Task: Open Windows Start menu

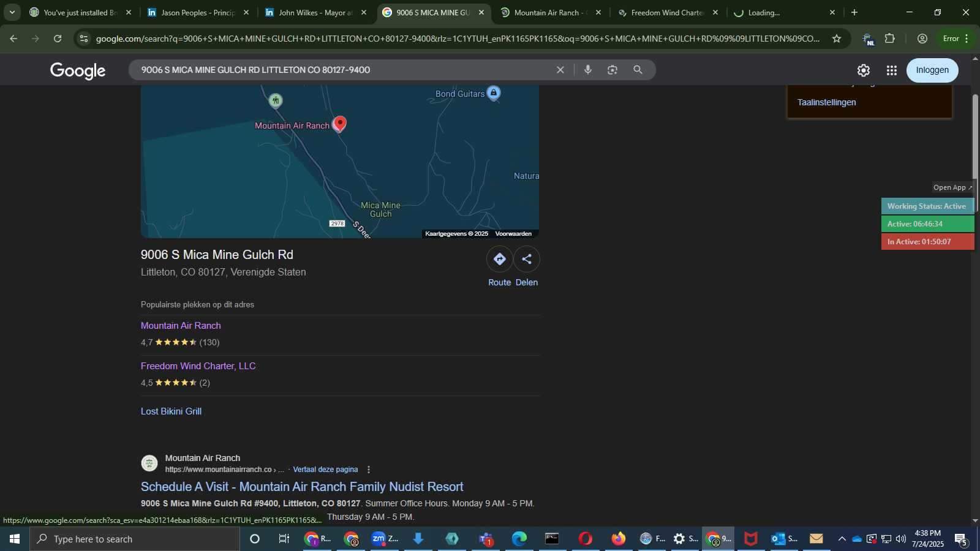Action: tap(15, 539)
